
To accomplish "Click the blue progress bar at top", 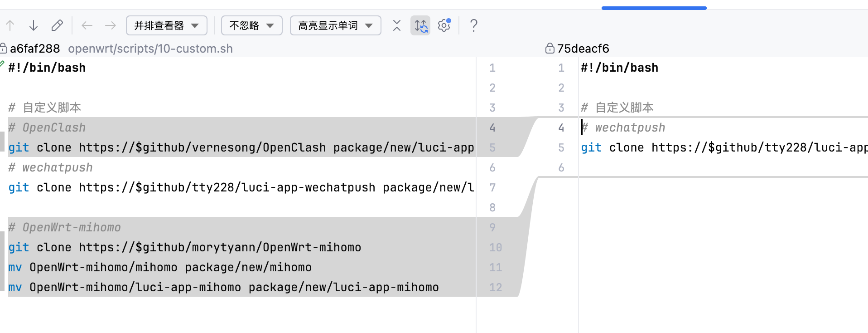I will click(654, 8).
